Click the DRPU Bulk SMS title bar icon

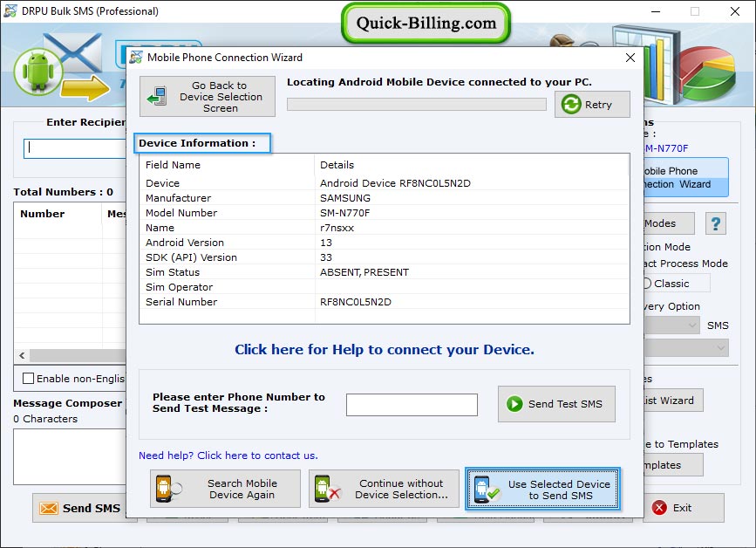(x=10, y=10)
